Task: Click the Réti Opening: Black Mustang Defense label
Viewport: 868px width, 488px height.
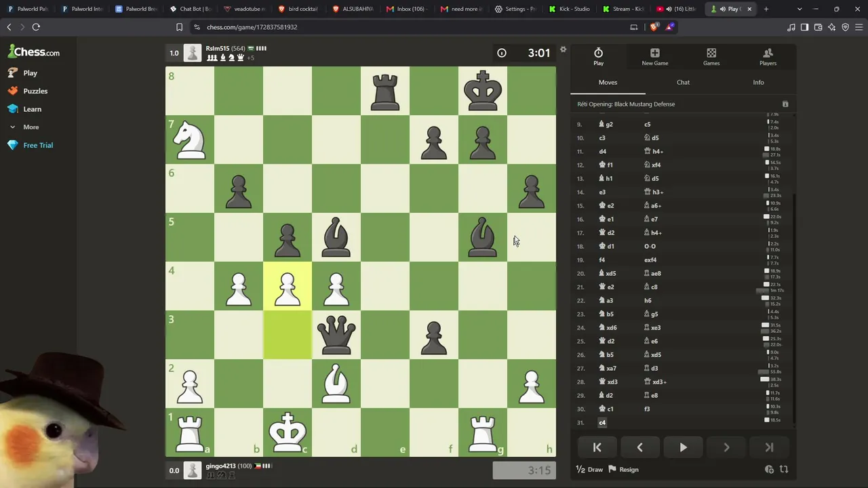Action: (x=626, y=104)
